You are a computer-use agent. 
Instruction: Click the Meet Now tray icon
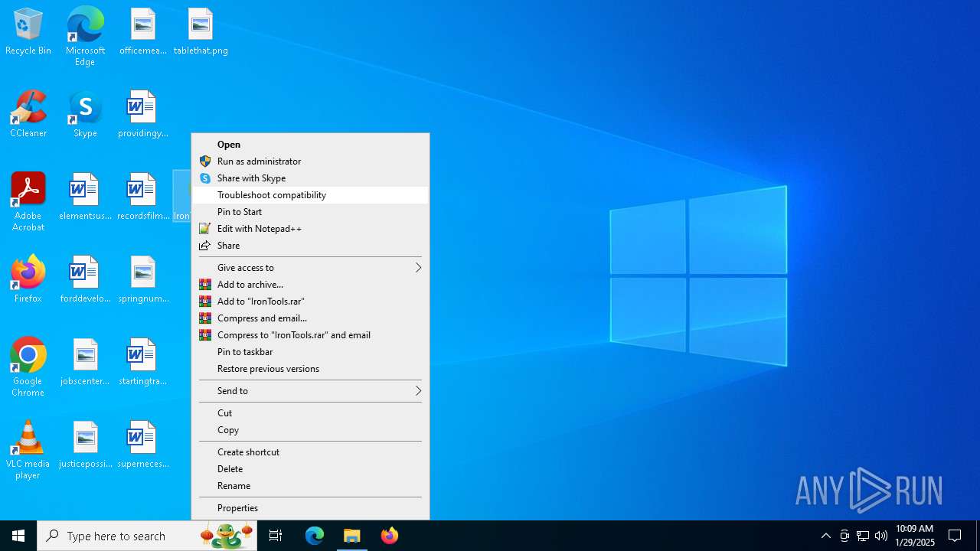[844, 536]
